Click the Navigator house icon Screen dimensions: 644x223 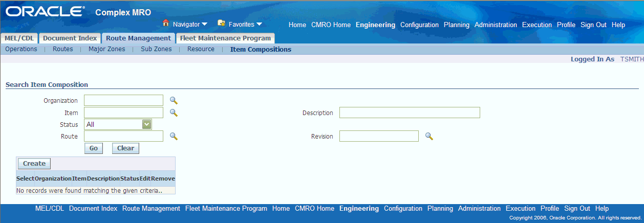tap(166, 23)
